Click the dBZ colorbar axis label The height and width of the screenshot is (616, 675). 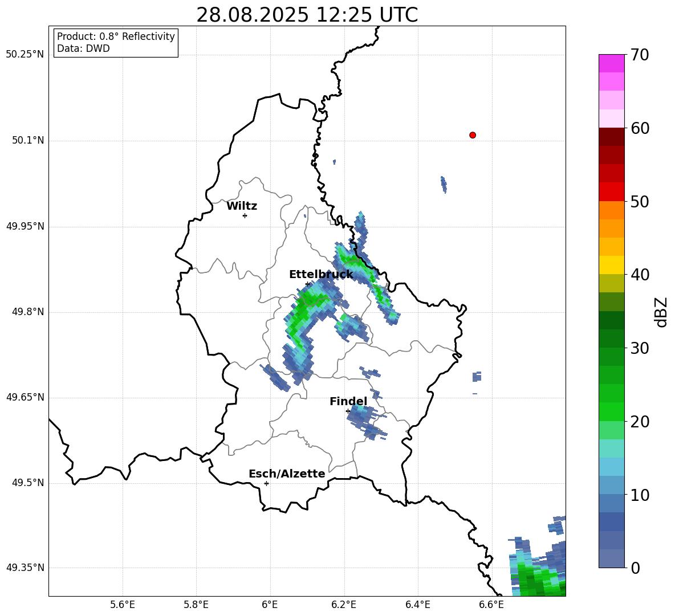click(x=661, y=312)
